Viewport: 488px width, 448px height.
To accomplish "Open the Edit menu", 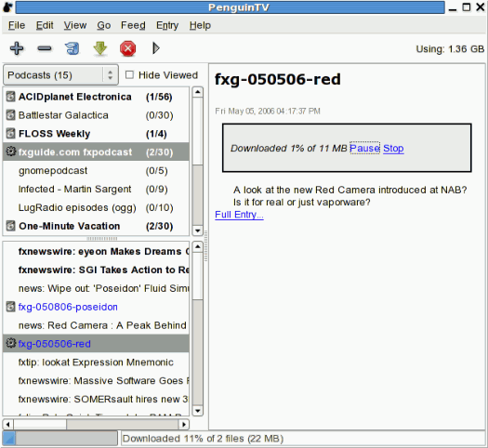I will click(45, 25).
